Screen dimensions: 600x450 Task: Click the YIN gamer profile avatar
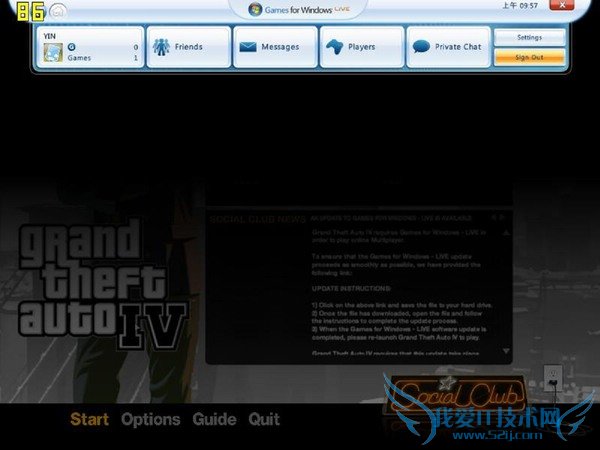point(53,52)
